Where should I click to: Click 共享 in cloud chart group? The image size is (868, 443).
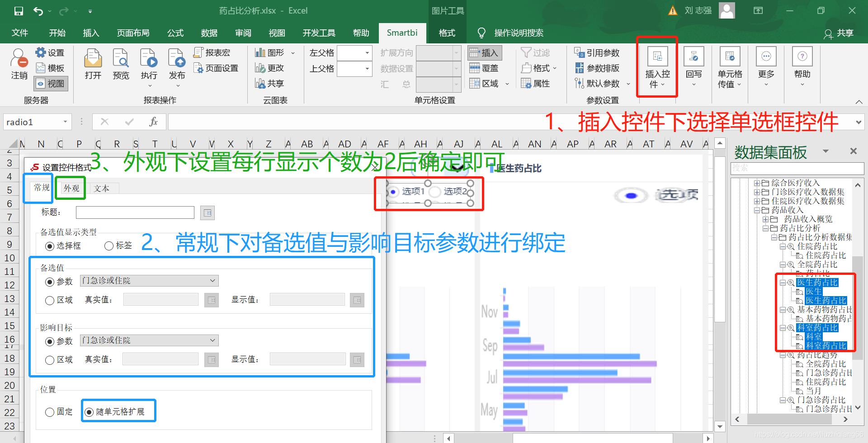pyautogui.click(x=269, y=84)
